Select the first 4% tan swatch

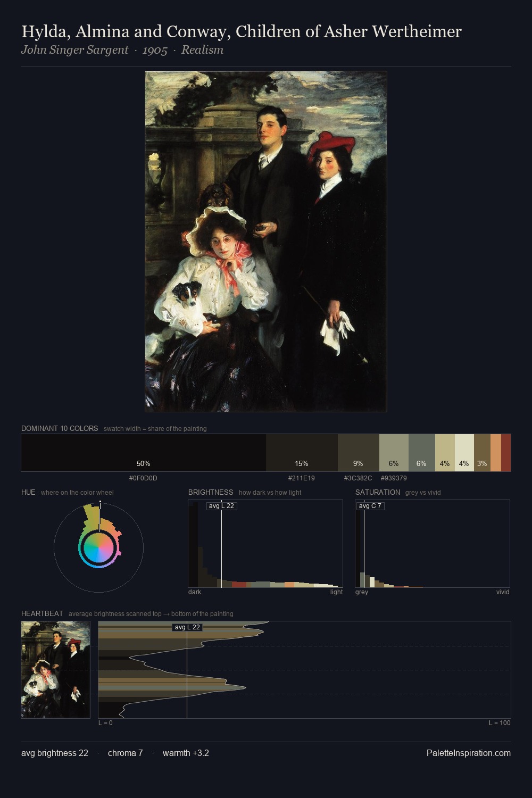tap(445, 453)
